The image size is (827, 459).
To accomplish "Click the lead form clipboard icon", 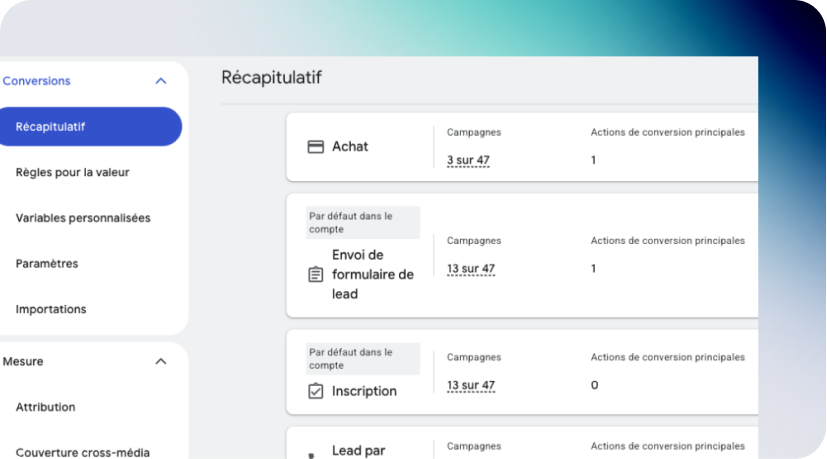I will pos(315,274).
